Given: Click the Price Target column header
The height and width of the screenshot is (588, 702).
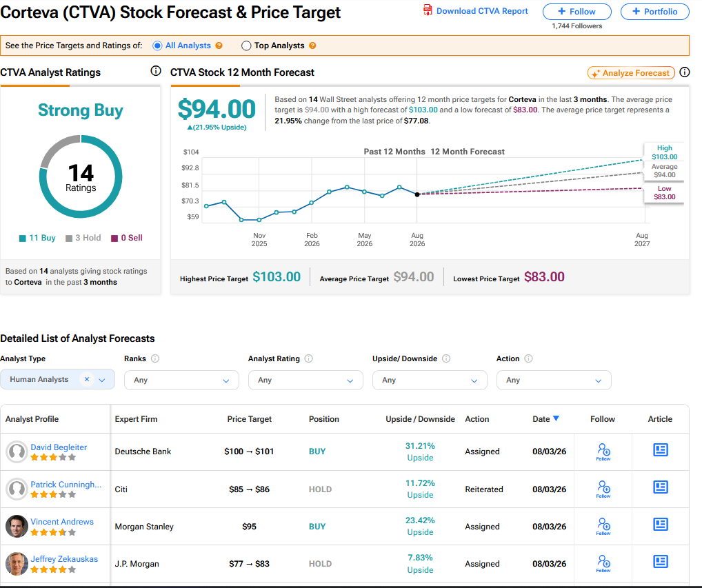Looking at the screenshot, I should coord(249,419).
